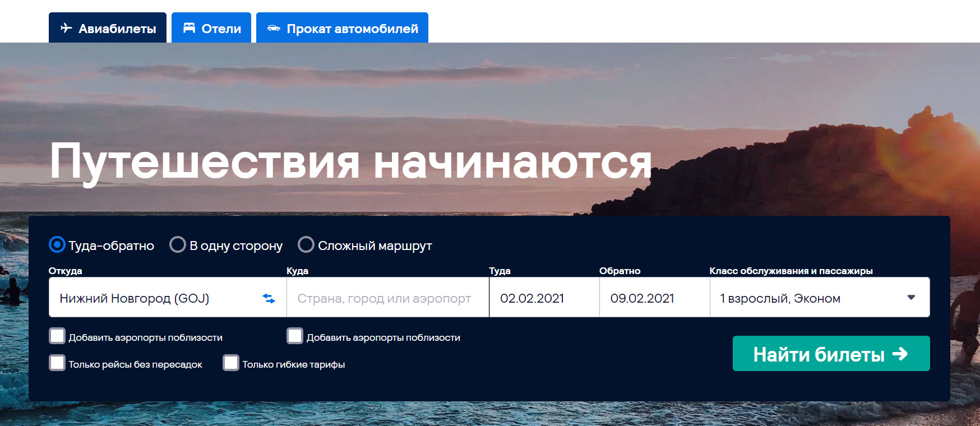Image resolution: width=980 pixels, height=426 pixels.
Task: Select the Туда-обратно radio button
Action: pyautogui.click(x=57, y=245)
